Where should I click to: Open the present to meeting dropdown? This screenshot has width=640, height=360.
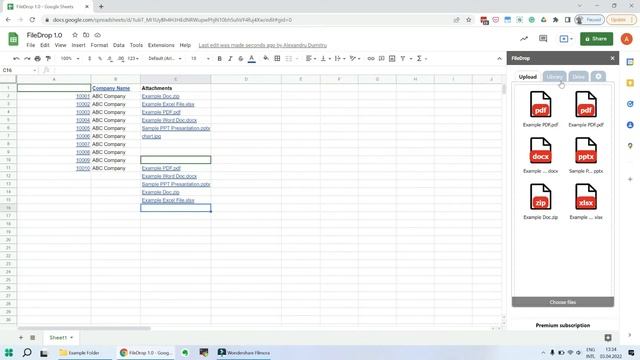coord(566,39)
